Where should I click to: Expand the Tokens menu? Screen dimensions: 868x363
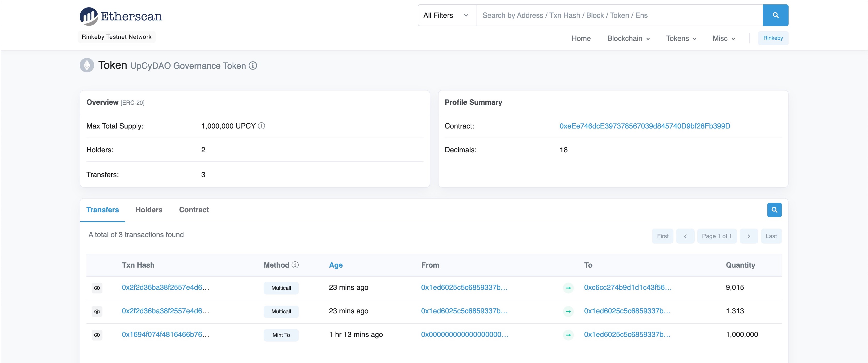(681, 38)
